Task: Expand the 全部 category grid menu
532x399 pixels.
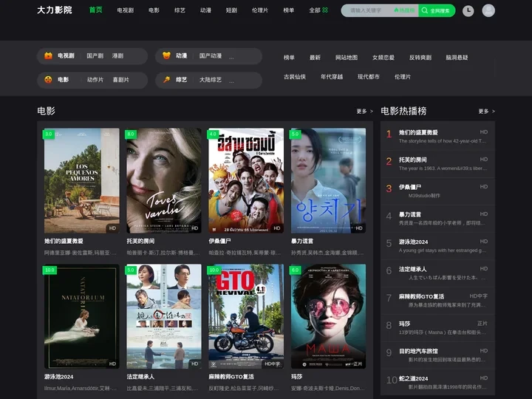Action: click(318, 10)
